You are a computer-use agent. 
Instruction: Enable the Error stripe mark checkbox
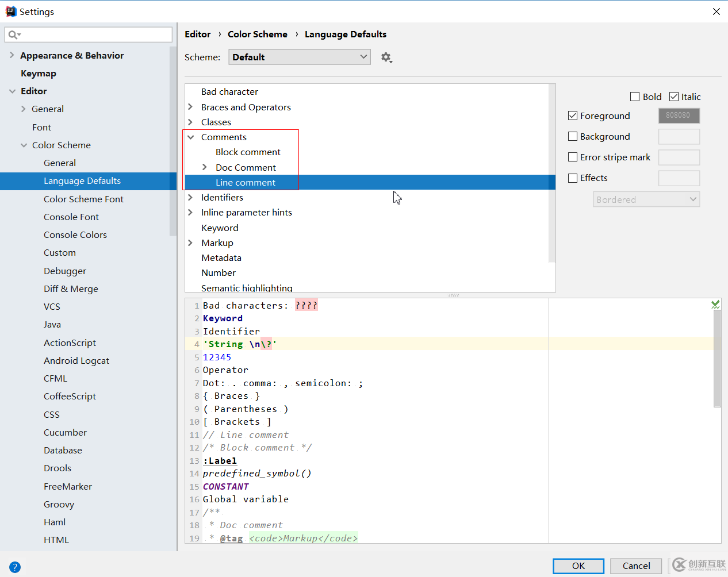573,157
